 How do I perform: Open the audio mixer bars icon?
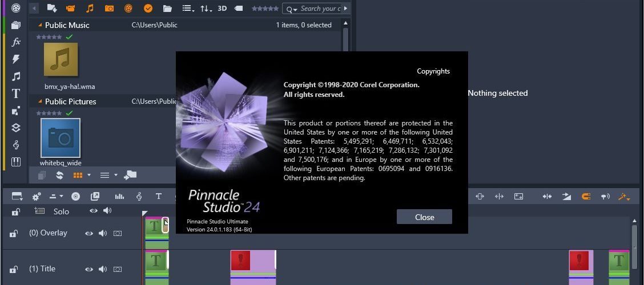[x=119, y=197]
